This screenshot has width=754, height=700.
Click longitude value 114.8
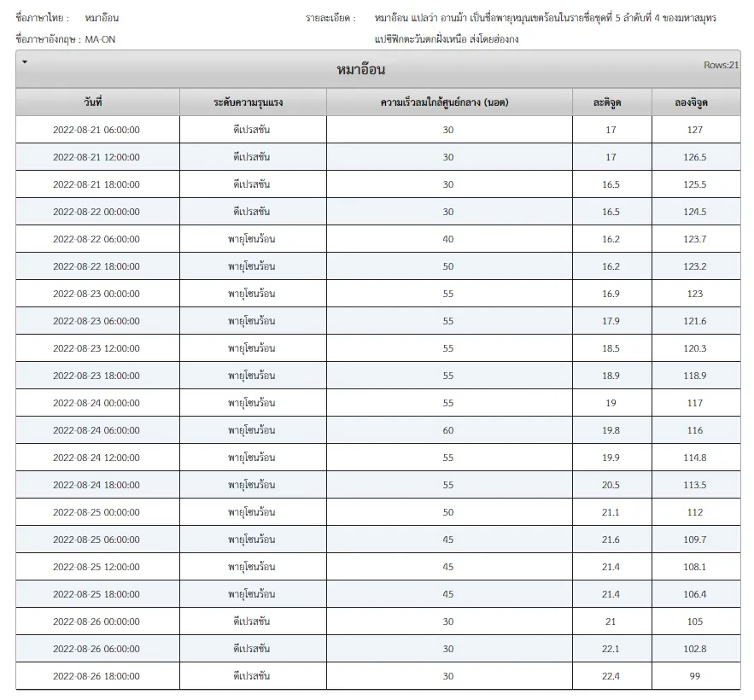point(695,458)
